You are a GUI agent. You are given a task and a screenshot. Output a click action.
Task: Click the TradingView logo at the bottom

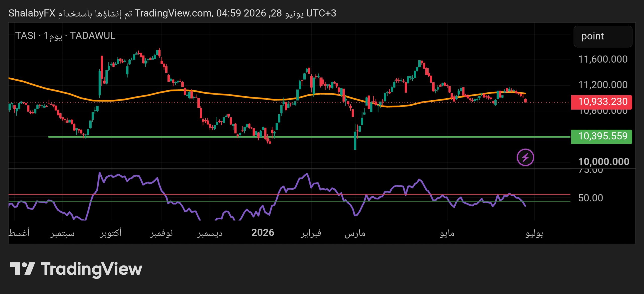(76, 269)
